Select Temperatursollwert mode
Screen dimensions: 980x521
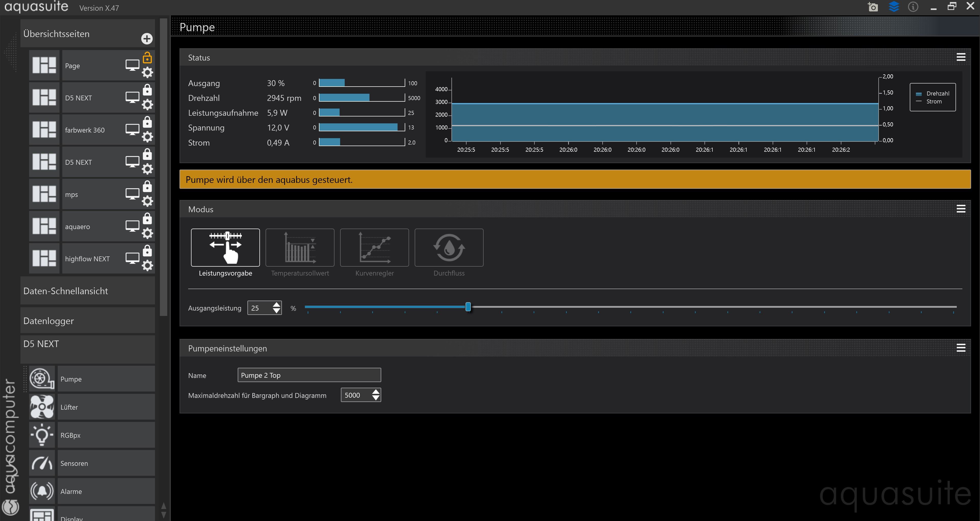pos(300,247)
